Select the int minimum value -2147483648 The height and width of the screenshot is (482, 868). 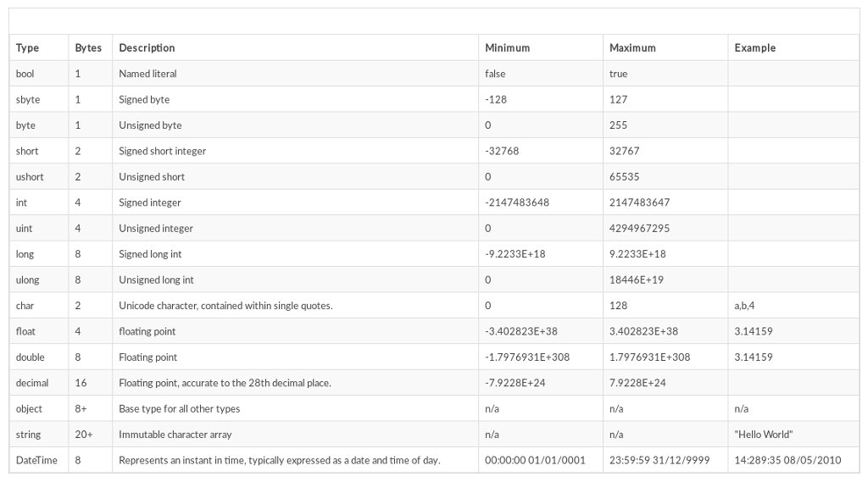(517, 203)
